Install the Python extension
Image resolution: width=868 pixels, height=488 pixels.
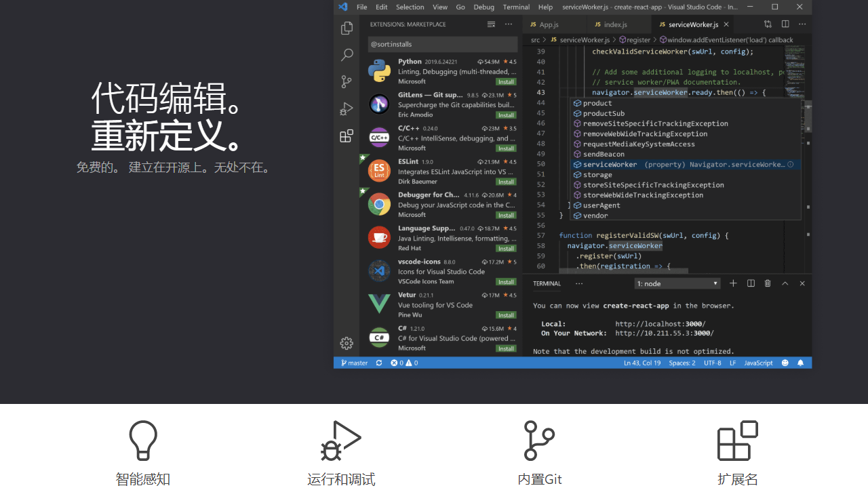(506, 81)
